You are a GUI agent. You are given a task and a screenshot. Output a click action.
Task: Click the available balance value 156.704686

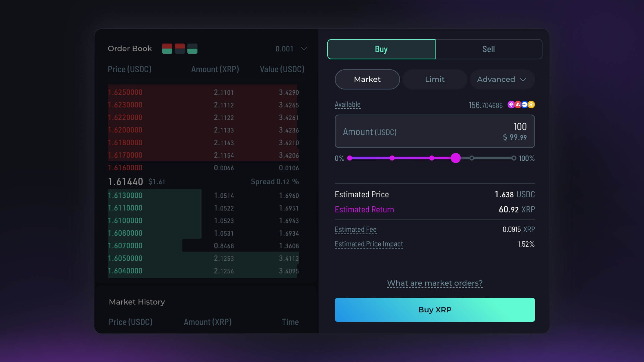pos(485,105)
